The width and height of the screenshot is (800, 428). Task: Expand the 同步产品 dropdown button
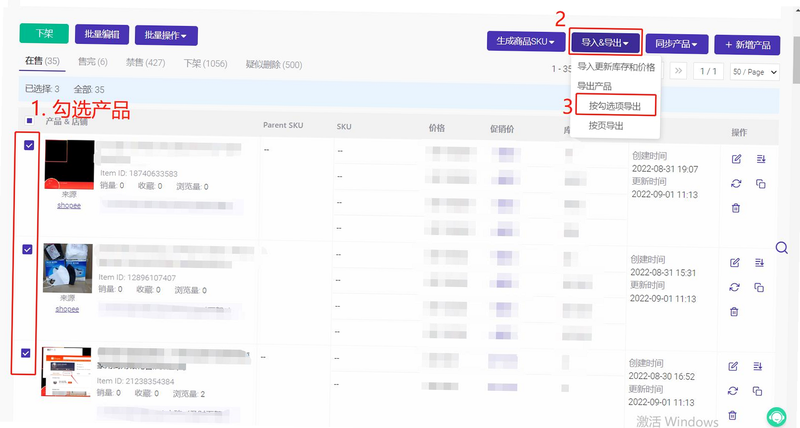[677, 44]
